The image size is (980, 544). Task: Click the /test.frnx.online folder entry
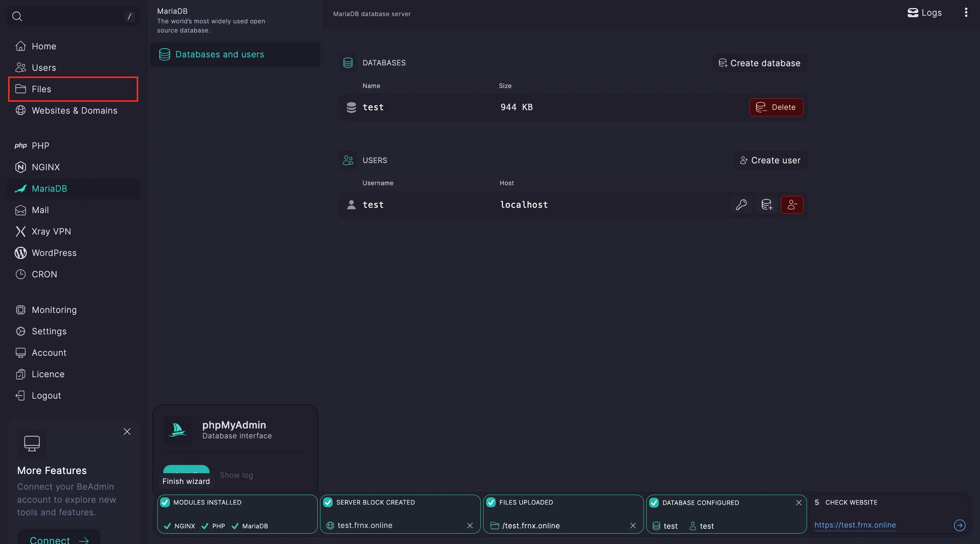[x=525, y=526]
